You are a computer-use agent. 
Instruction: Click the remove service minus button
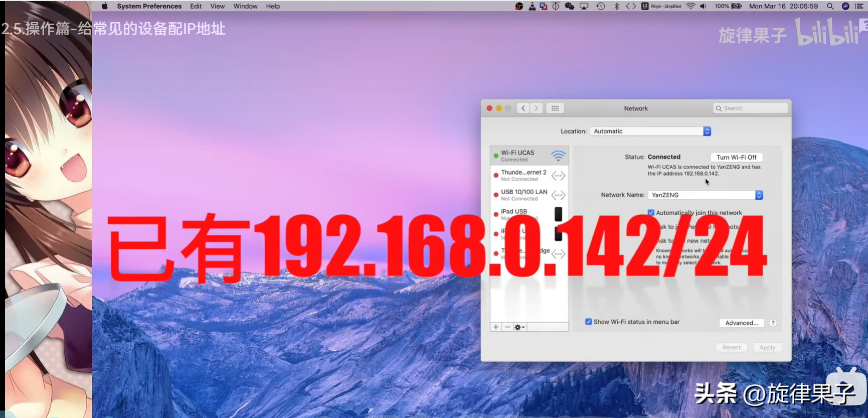coord(507,327)
